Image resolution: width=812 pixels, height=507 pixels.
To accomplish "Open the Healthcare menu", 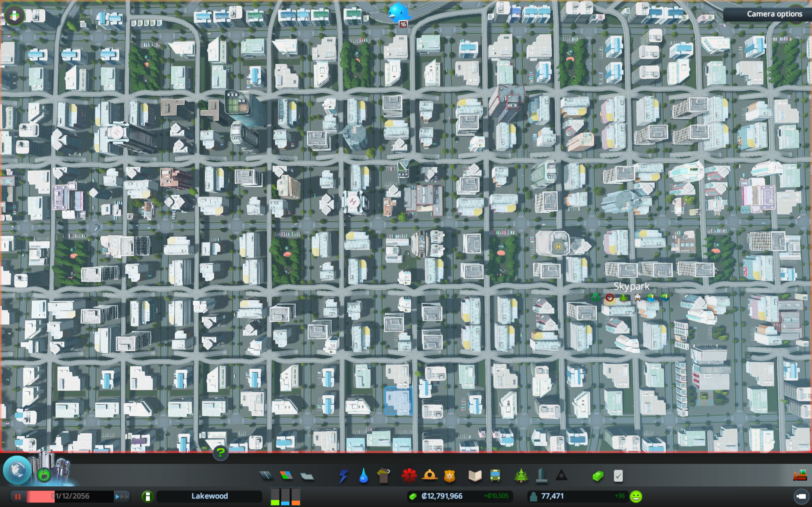I will click(x=409, y=476).
